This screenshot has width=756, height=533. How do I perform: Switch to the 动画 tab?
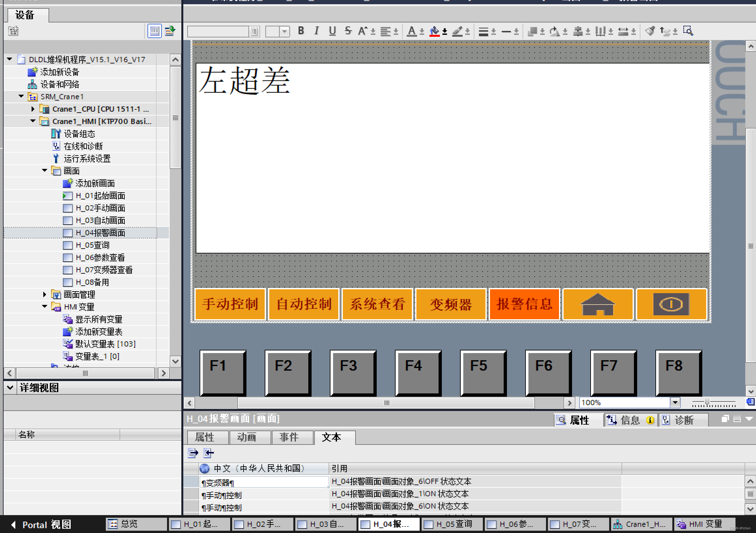click(246, 437)
